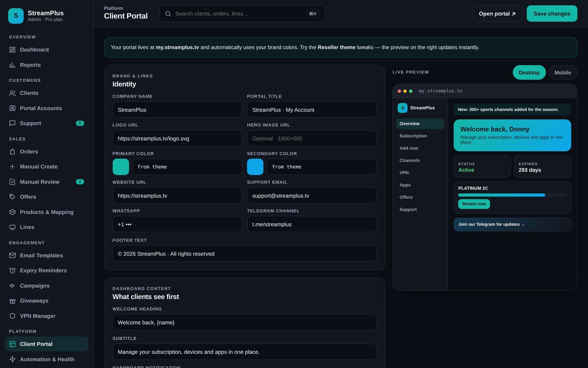
Task: Open portal in a new tab
Action: click(x=497, y=14)
